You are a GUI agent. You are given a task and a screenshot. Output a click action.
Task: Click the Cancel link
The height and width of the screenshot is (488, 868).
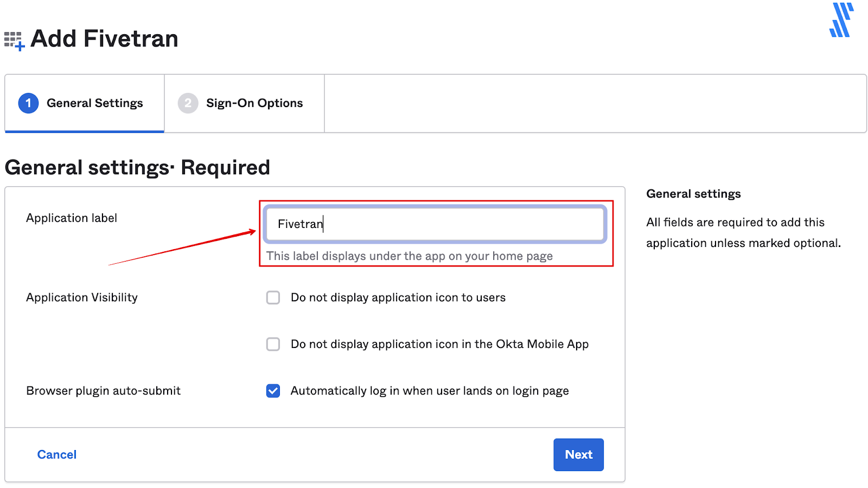57,454
